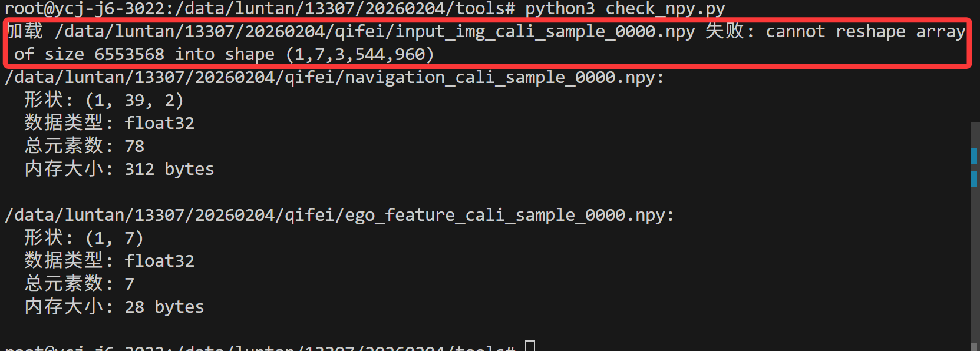Click the terminal scrollbar thumb
This screenshot has height=351, width=980.
(x=975, y=236)
